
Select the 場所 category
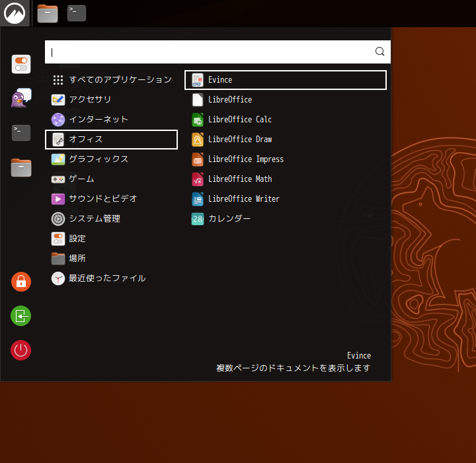click(x=112, y=259)
